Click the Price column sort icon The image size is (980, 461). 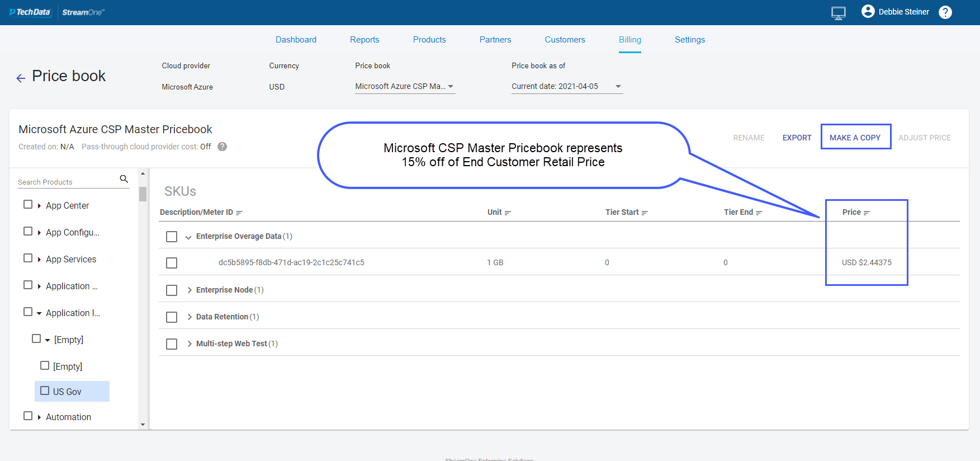pyautogui.click(x=867, y=213)
